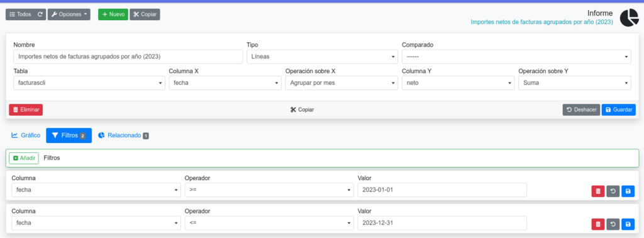This screenshot has width=644, height=238.
Task: Focus the Nombre input field
Action: [x=128, y=57]
